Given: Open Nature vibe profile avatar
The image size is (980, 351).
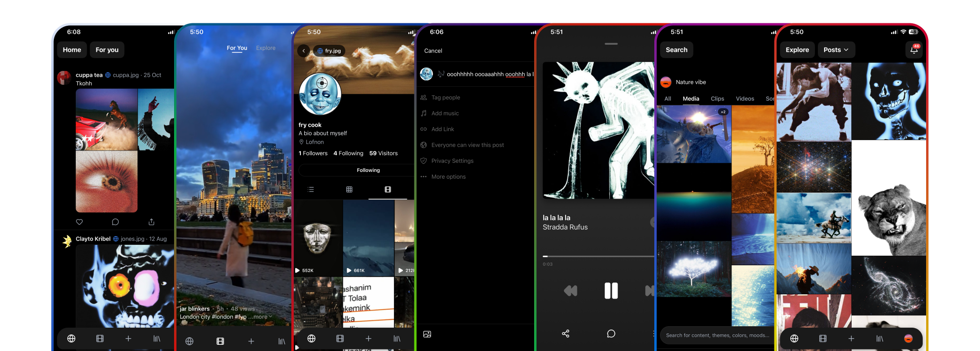Looking at the screenshot, I should pyautogui.click(x=666, y=82).
